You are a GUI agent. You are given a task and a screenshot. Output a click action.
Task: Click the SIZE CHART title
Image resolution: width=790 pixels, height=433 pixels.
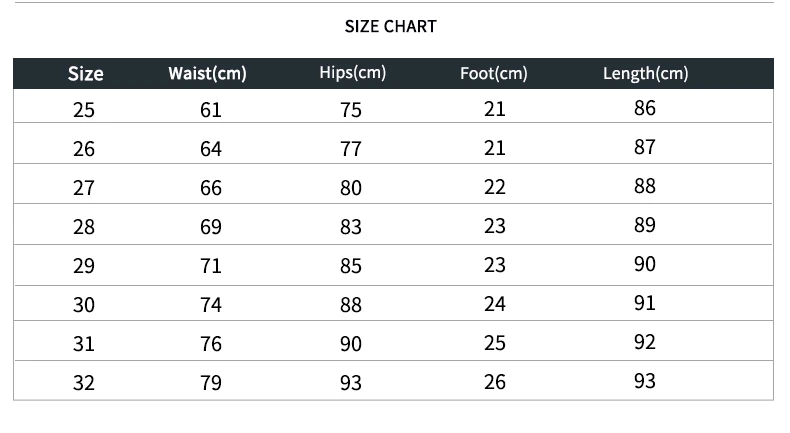tap(390, 27)
